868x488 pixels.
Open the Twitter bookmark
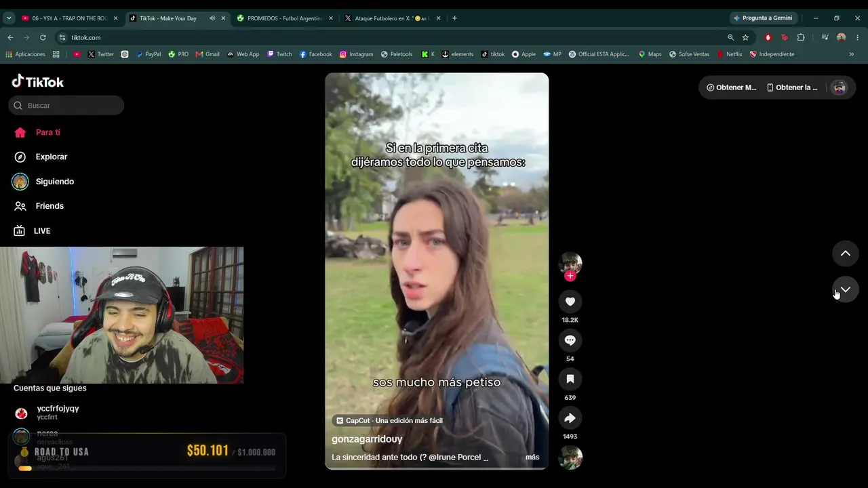[100, 54]
